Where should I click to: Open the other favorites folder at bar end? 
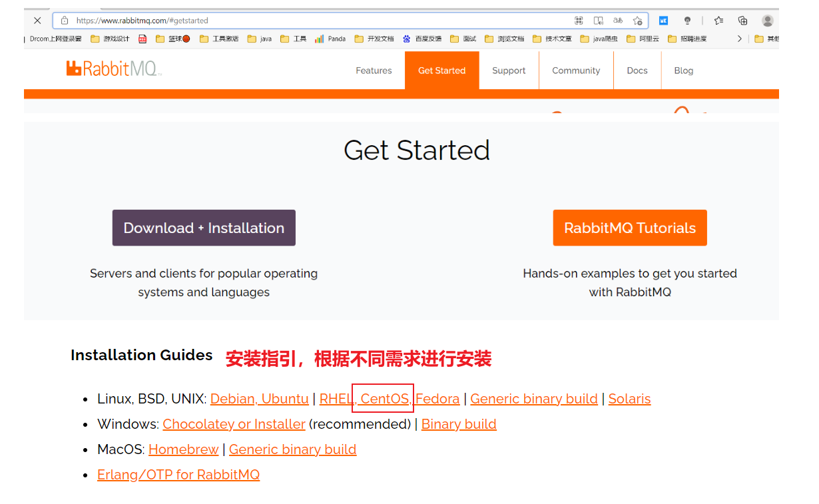766,39
